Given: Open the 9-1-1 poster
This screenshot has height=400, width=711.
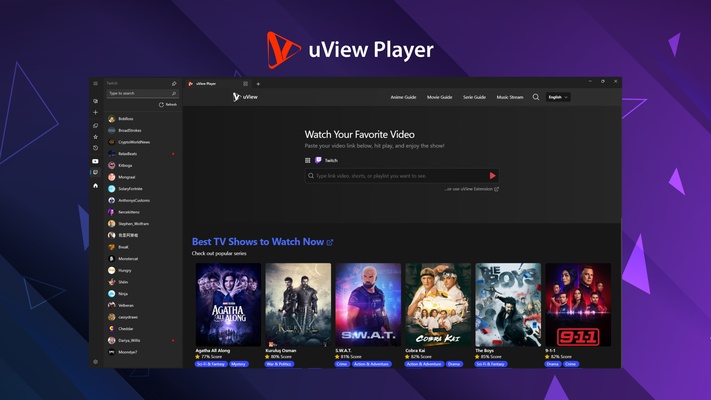Looking at the screenshot, I should pyautogui.click(x=578, y=305).
